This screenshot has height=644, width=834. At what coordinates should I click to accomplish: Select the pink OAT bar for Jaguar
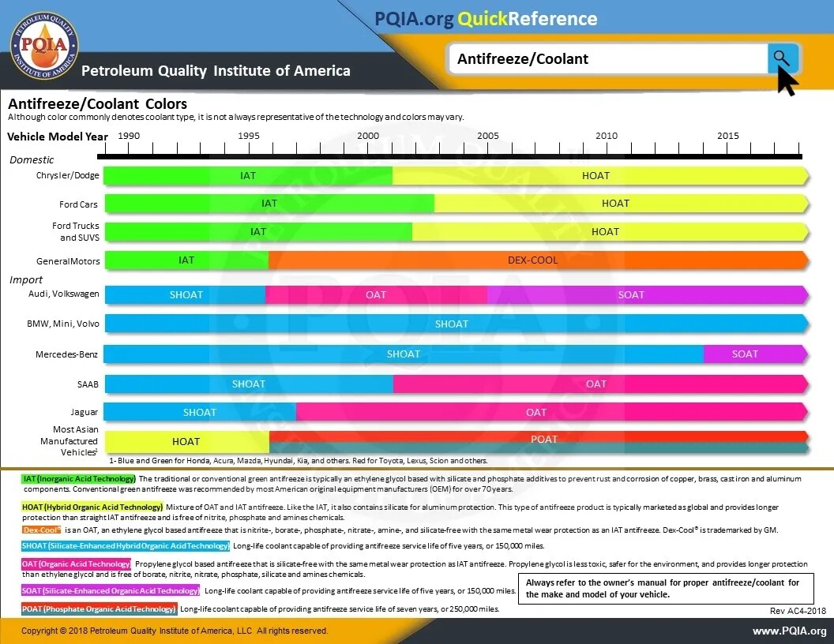point(553,412)
